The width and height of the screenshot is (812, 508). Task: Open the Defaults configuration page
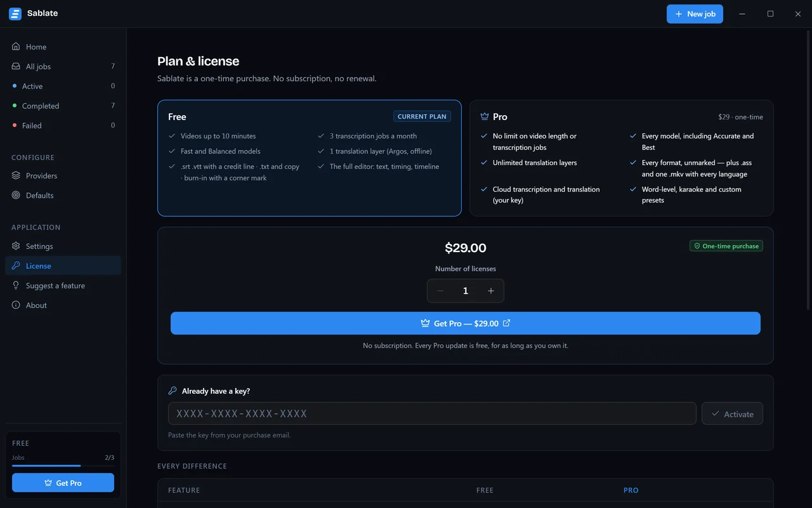tap(63, 196)
